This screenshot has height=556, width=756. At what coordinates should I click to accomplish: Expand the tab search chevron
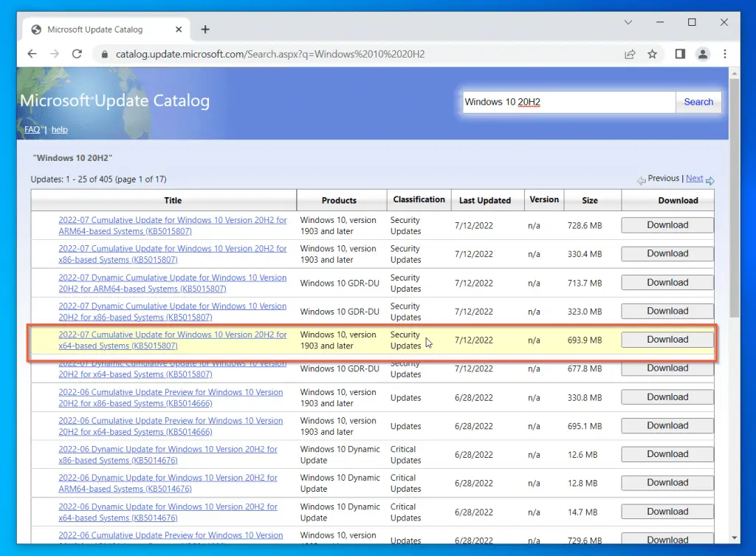(x=628, y=22)
